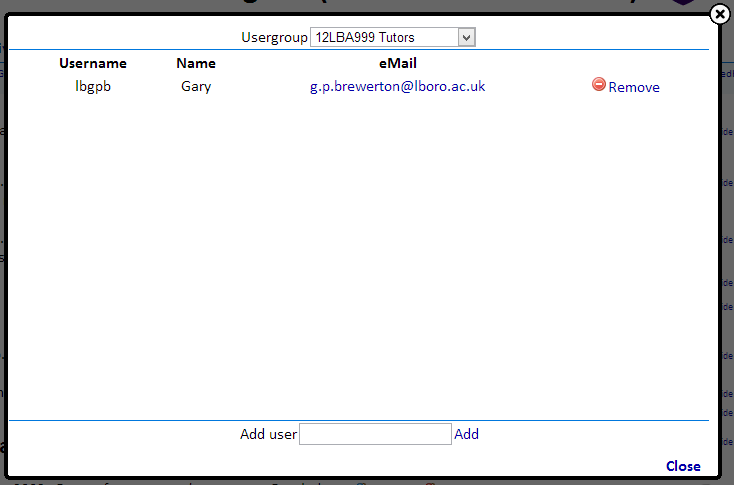
Task: Click the Username column header
Action: [x=93, y=63]
